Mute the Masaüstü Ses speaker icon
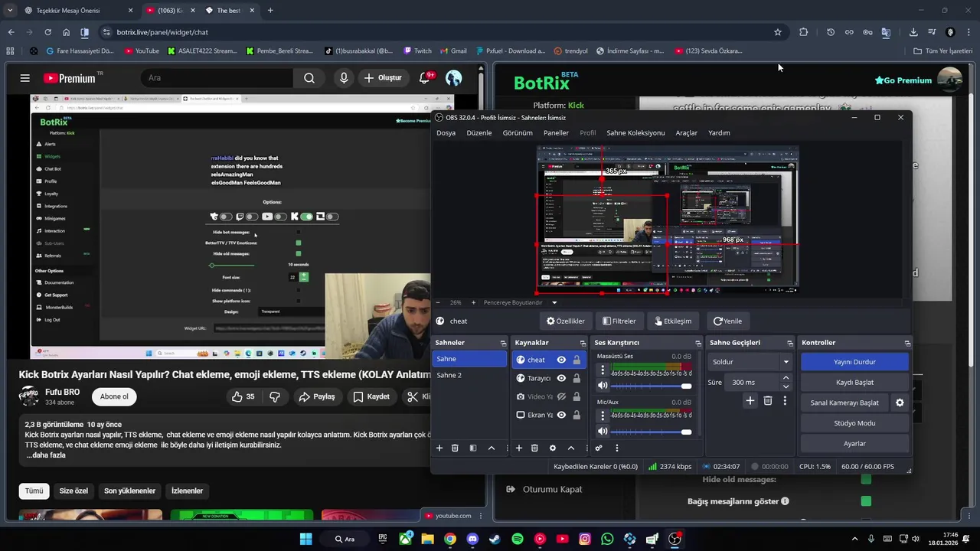980x551 pixels. click(x=603, y=386)
